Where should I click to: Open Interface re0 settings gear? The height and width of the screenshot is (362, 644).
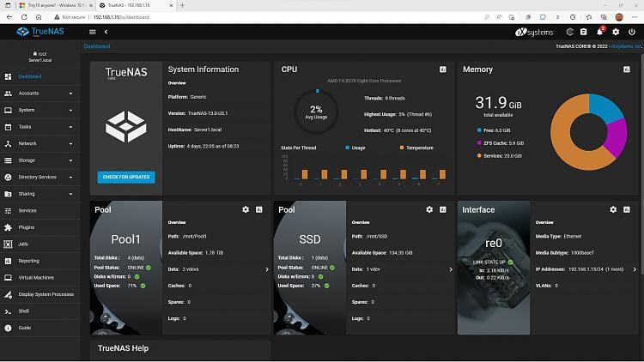(x=613, y=209)
